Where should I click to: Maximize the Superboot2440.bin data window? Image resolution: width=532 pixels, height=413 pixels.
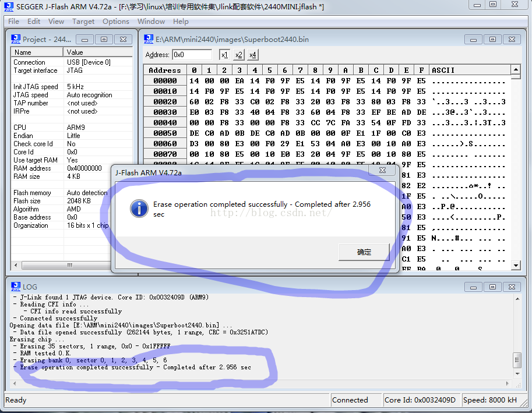tap(492, 40)
